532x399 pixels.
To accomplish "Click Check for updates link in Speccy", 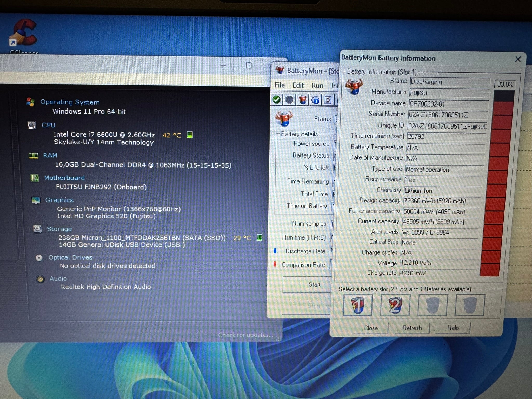I will coord(245,335).
